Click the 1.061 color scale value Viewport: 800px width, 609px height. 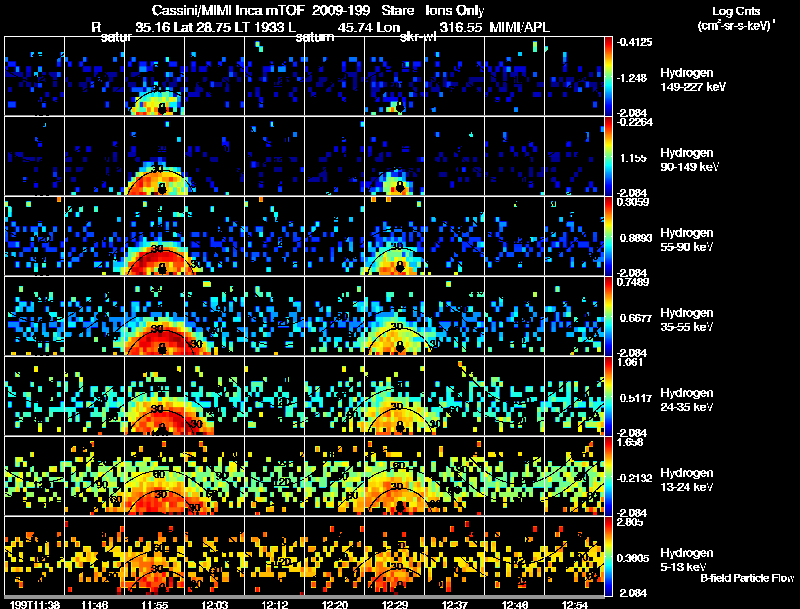click(630, 362)
